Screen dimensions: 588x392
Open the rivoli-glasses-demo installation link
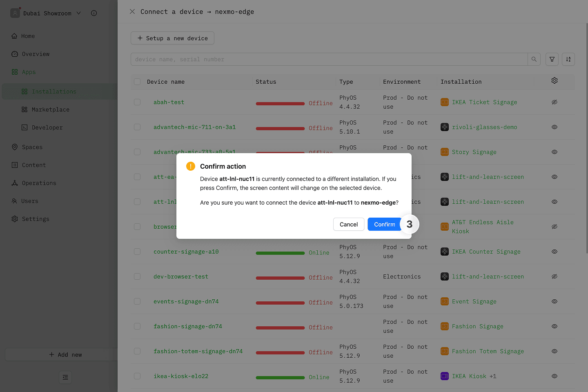pyautogui.click(x=484, y=127)
